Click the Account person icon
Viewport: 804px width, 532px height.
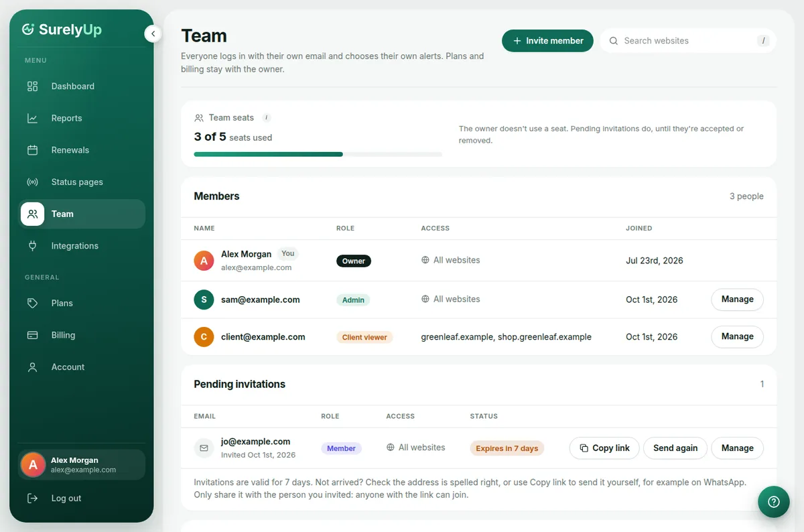tap(32, 367)
